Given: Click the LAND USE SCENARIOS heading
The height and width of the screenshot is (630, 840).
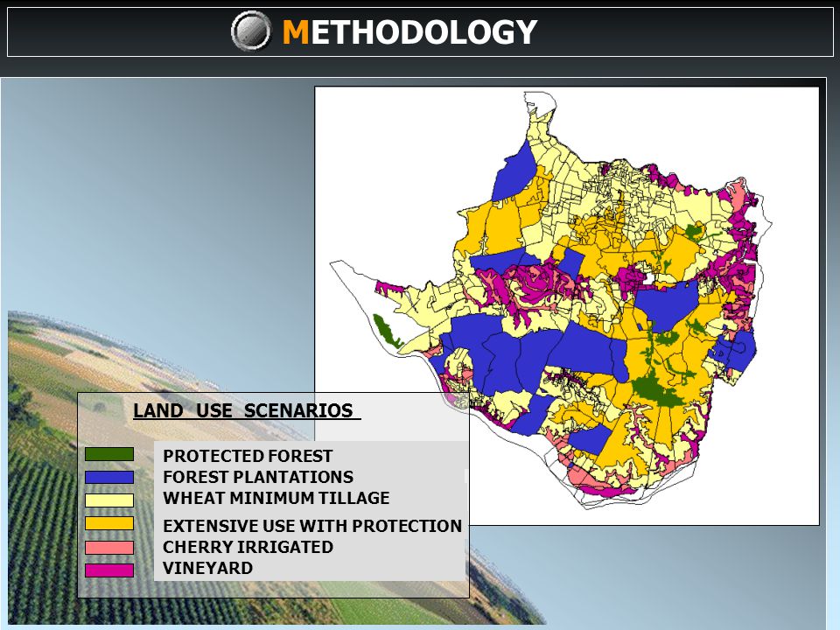Looking at the screenshot, I should tap(247, 411).
